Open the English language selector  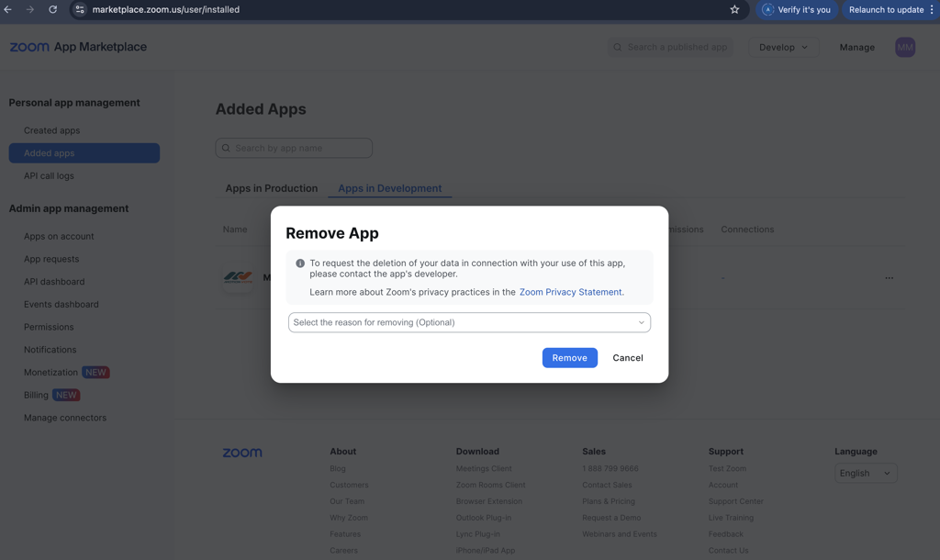click(x=866, y=473)
